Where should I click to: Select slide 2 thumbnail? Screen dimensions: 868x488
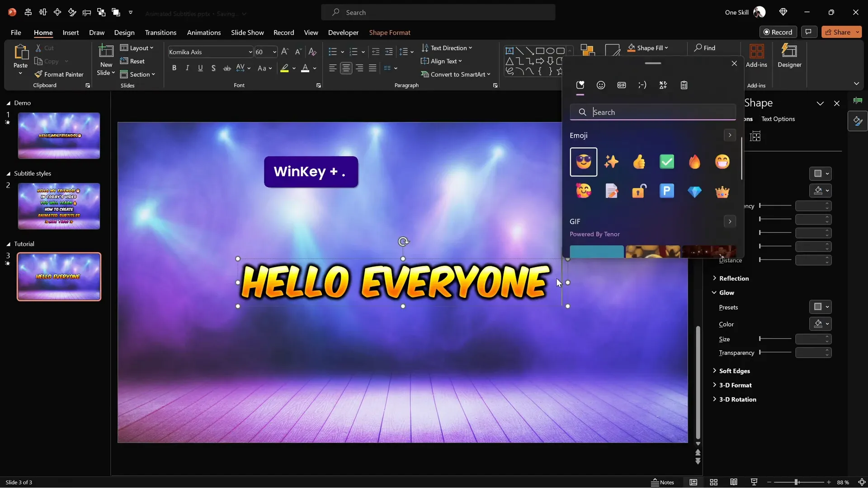tap(59, 206)
